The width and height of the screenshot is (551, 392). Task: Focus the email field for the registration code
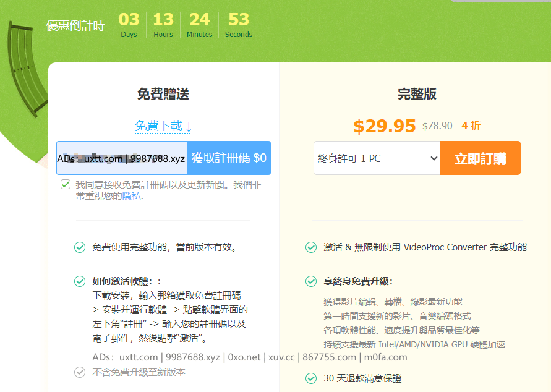(122, 158)
